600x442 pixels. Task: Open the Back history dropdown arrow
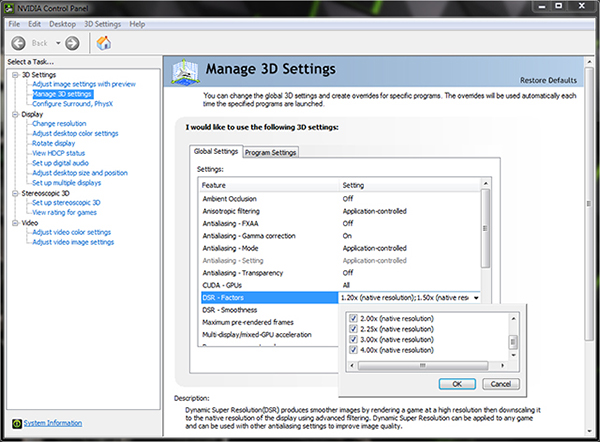pyautogui.click(x=58, y=43)
